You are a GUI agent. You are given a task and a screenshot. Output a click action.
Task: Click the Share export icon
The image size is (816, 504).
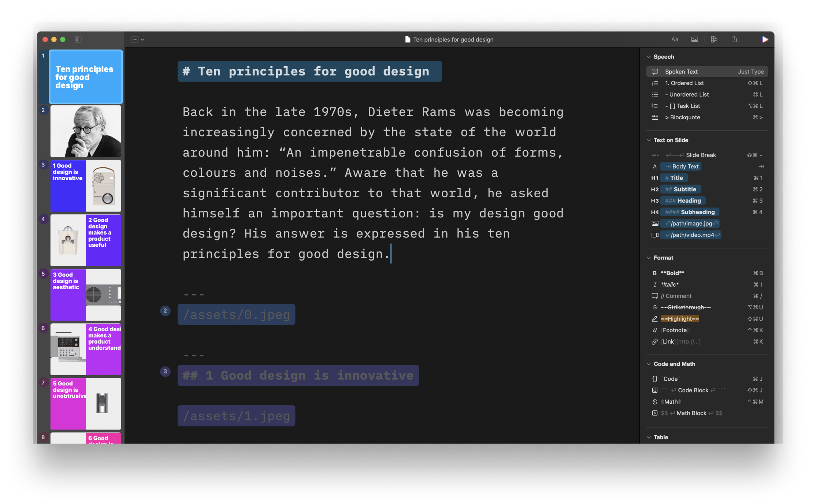pyautogui.click(x=734, y=39)
